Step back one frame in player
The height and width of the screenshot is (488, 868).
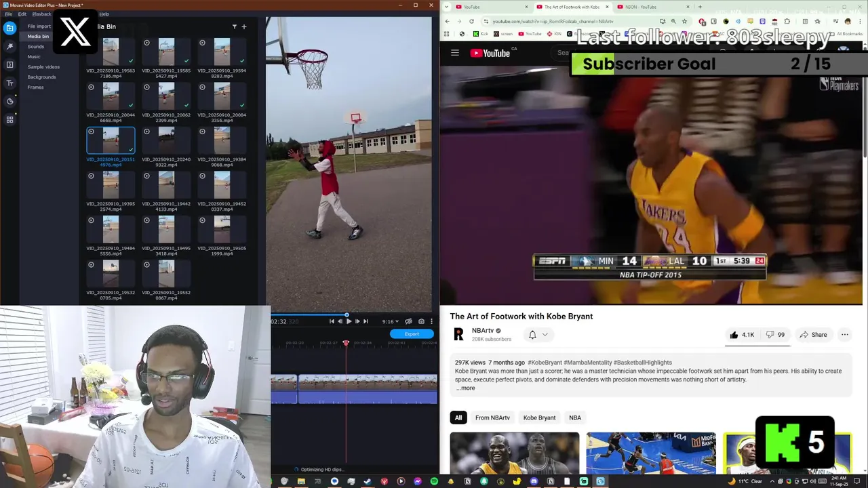(340, 321)
